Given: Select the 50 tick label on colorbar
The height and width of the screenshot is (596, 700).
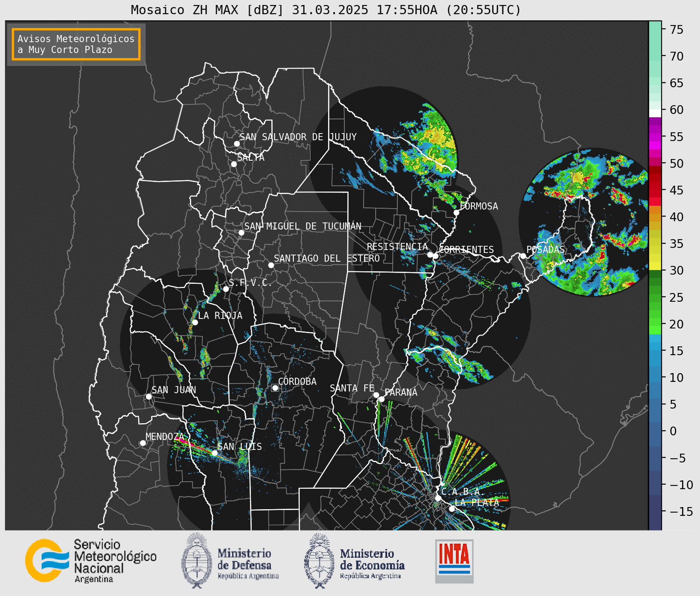Looking at the screenshot, I should pyautogui.click(x=677, y=164).
